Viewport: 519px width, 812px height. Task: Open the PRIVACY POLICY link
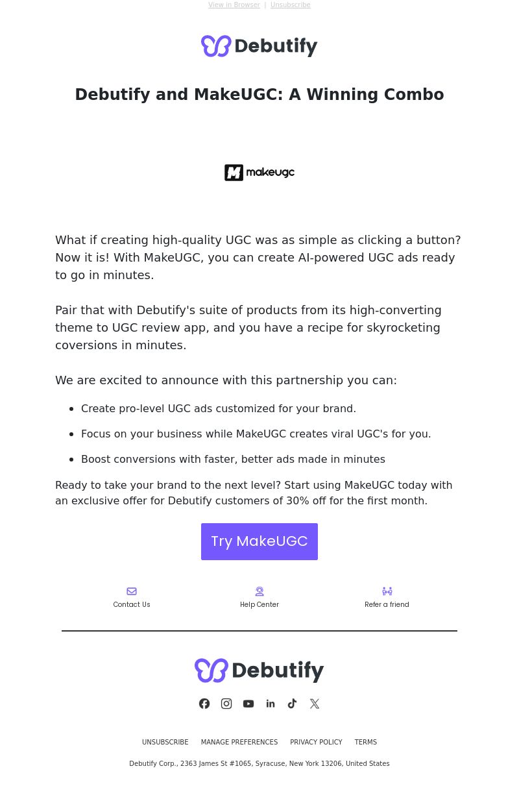[316, 743]
